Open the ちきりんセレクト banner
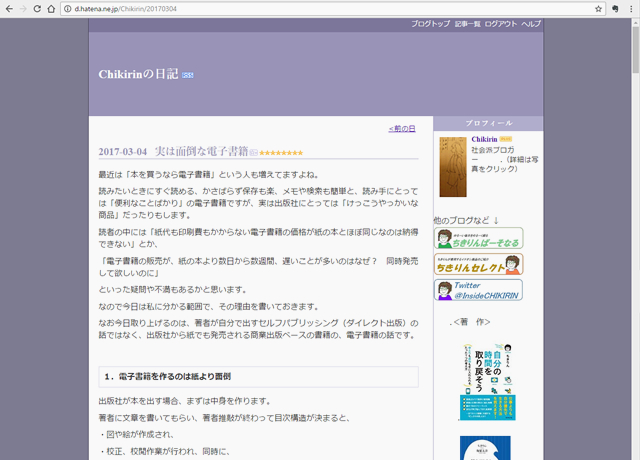This screenshot has height=460, width=640. pyautogui.click(x=478, y=264)
